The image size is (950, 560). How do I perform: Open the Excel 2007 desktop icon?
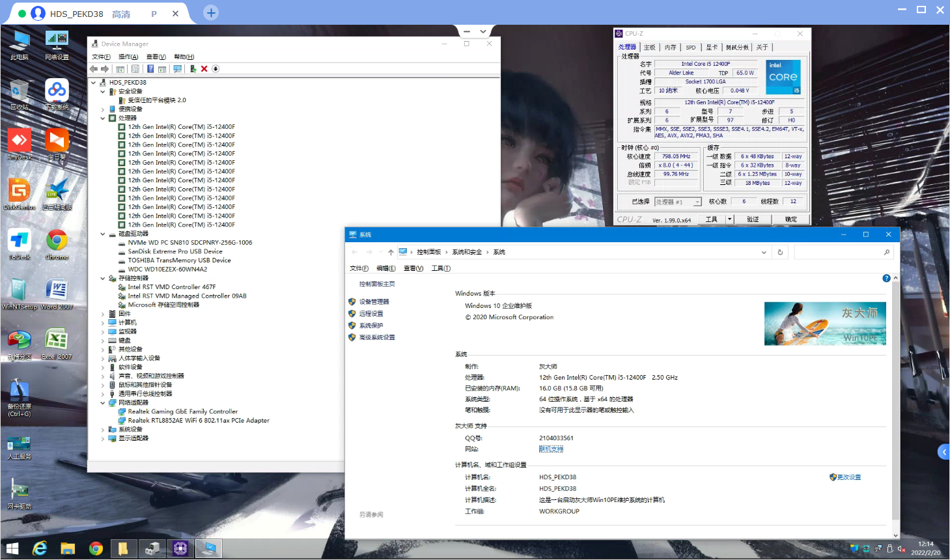[x=57, y=344]
